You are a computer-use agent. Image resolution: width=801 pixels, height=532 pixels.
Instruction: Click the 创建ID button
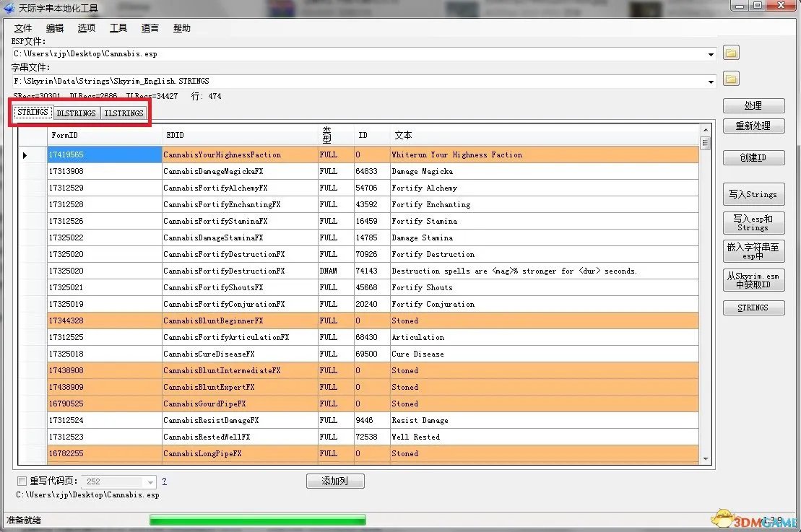click(x=753, y=158)
